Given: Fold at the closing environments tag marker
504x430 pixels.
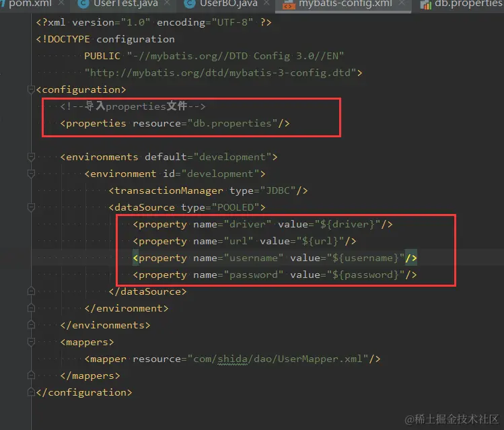Looking at the screenshot, I should 31,324.
